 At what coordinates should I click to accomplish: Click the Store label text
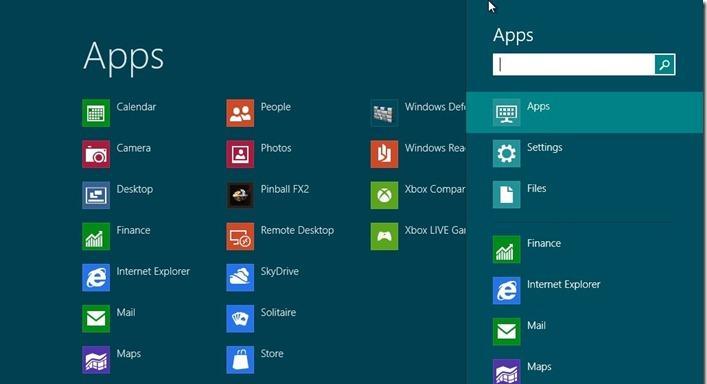point(272,353)
